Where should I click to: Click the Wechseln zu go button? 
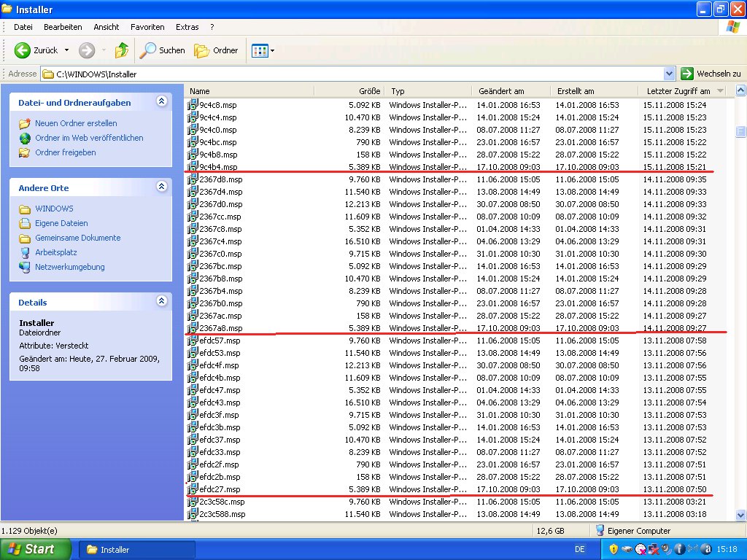pos(711,74)
